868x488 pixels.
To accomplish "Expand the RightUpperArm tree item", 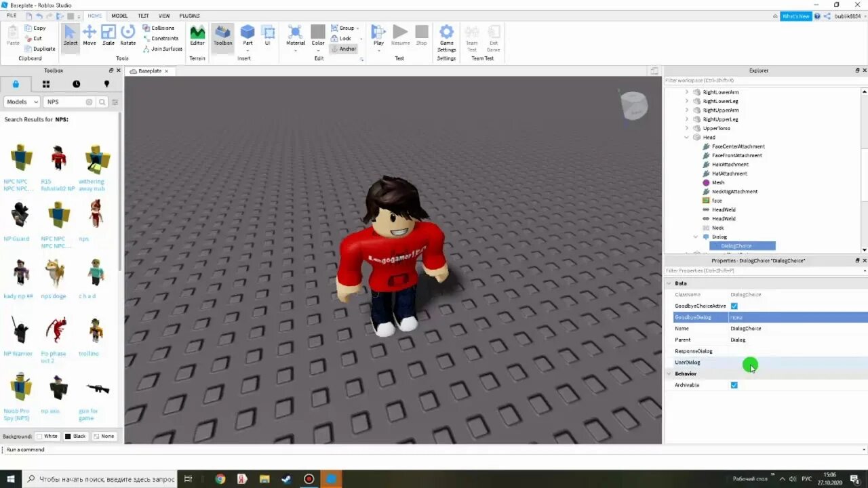I will [686, 110].
